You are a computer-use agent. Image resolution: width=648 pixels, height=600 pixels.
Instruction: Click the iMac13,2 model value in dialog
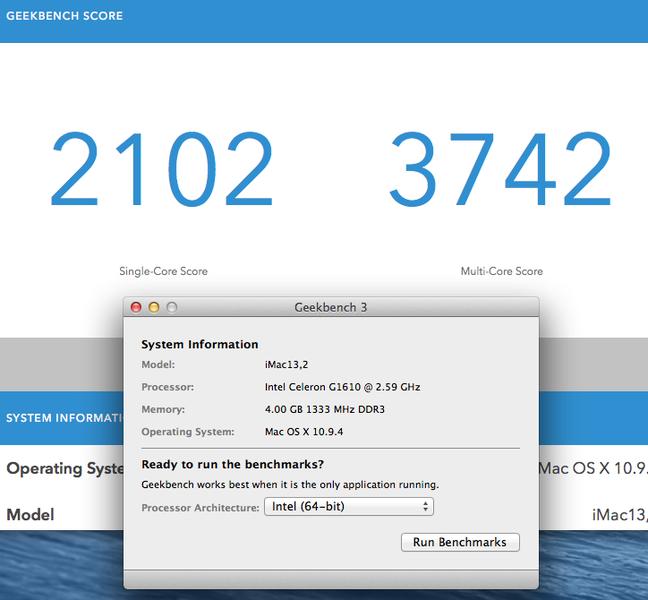[x=286, y=364]
